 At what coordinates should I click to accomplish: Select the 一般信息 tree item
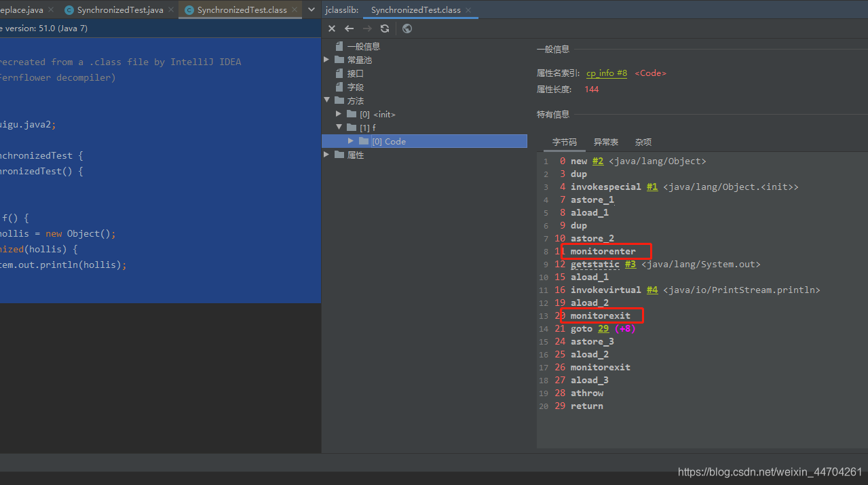[363, 46]
